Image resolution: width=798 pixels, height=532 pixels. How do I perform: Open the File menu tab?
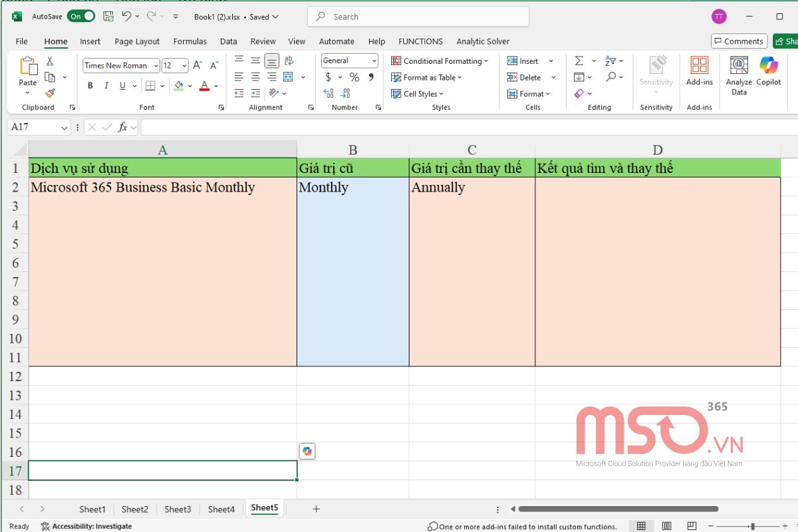point(21,41)
